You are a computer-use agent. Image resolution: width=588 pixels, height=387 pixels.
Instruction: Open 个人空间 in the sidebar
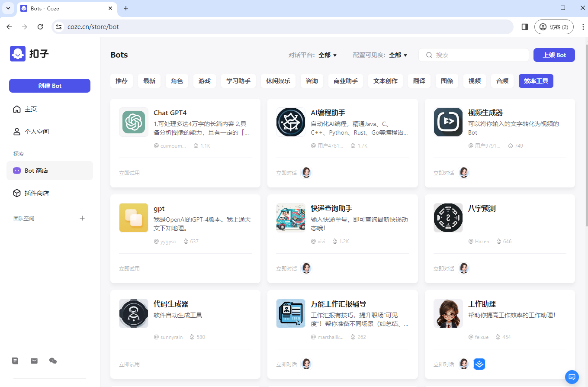point(50,132)
